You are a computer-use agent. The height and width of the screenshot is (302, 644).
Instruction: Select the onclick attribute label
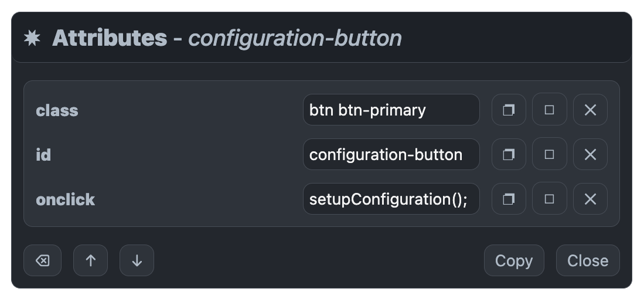click(65, 200)
